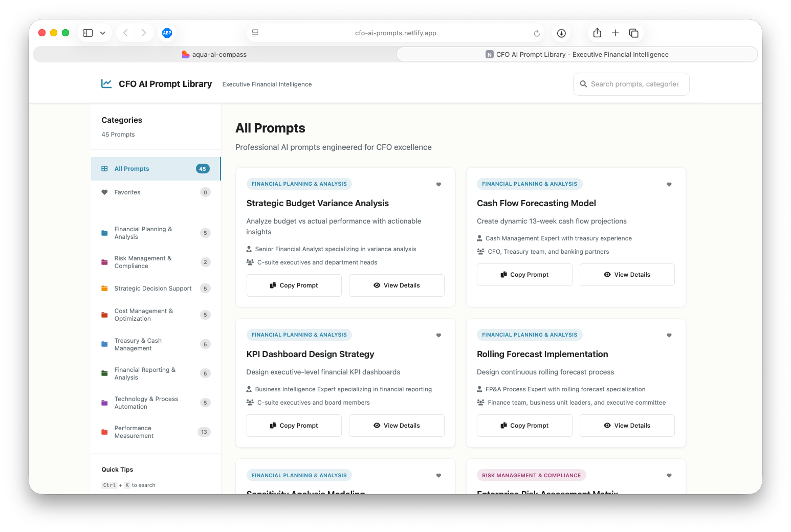Copy Prompt for Cash Flow Forecasting Model
Screen dimensions: 791x532
pos(524,275)
